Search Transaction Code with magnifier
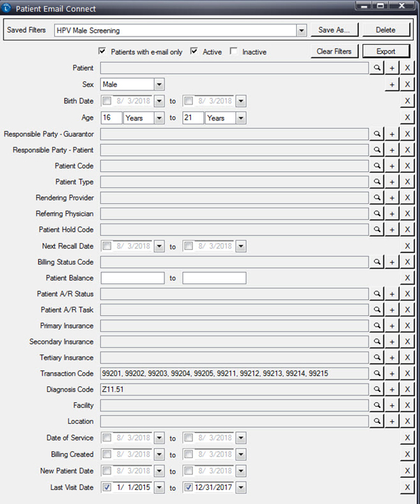The height and width of the screenshot is (504, 420). pyautogui.click(x=377, y=374)
